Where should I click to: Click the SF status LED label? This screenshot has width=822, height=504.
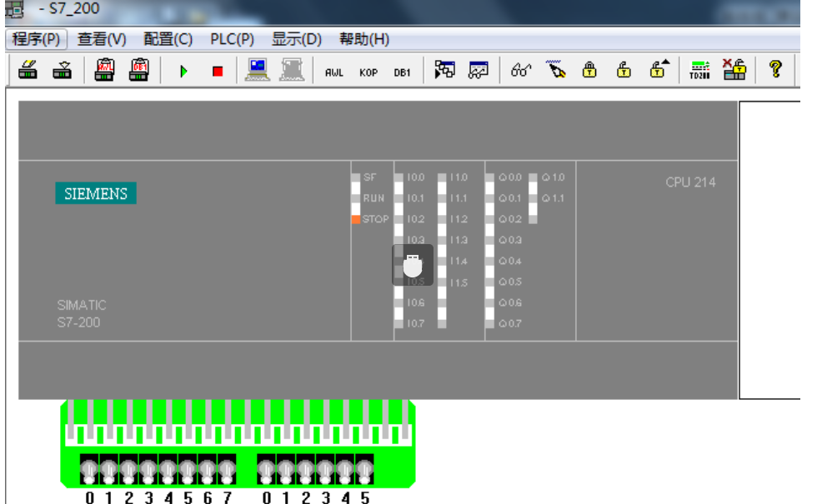369,177
